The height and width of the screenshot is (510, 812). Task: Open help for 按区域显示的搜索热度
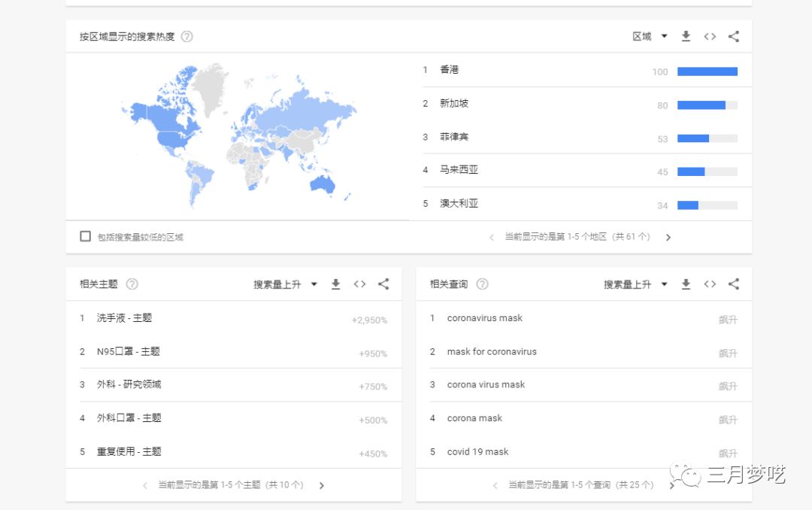pyautogui.click(x=187, y=37)
